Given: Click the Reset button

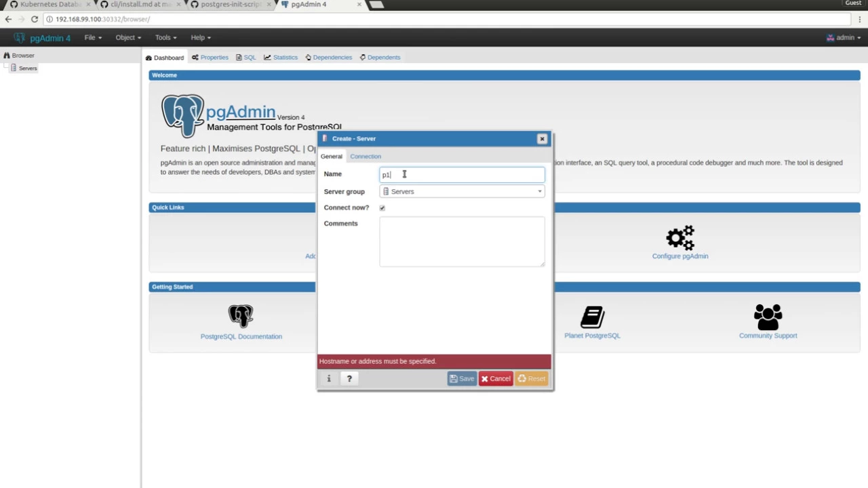Looking at the screenshot, I should [x=532, y=379].
